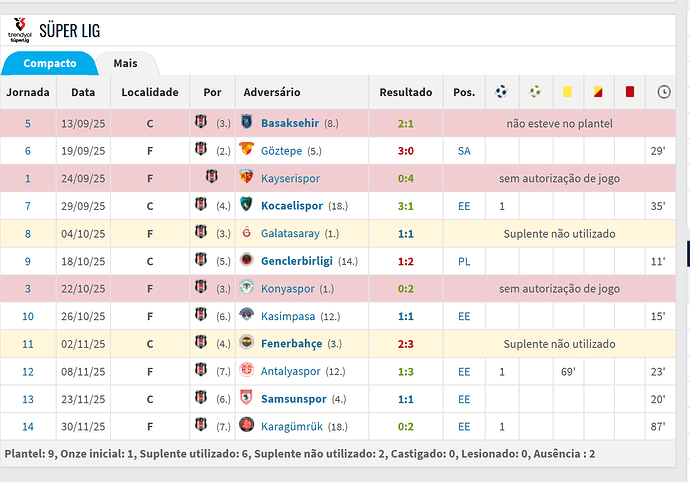Sort by second yellow card icon
This screenshot has height=482, width=690.
(x=598, y=92)
